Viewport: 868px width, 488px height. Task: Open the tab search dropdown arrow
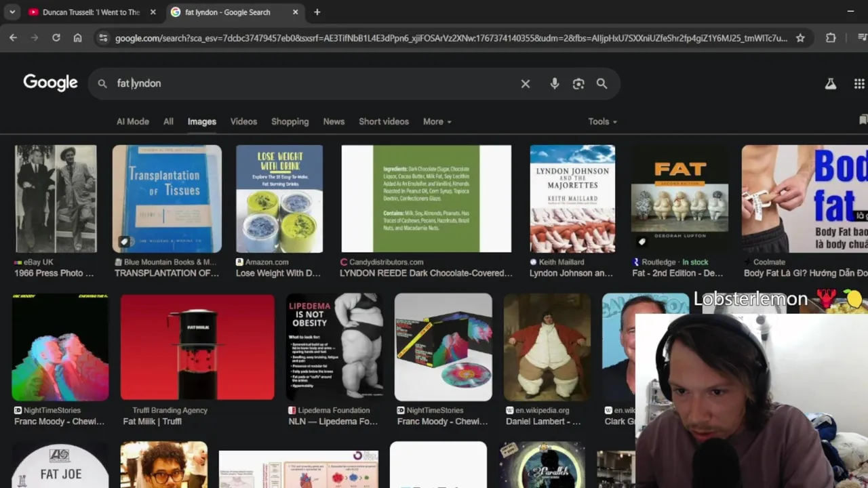point(12,12)
